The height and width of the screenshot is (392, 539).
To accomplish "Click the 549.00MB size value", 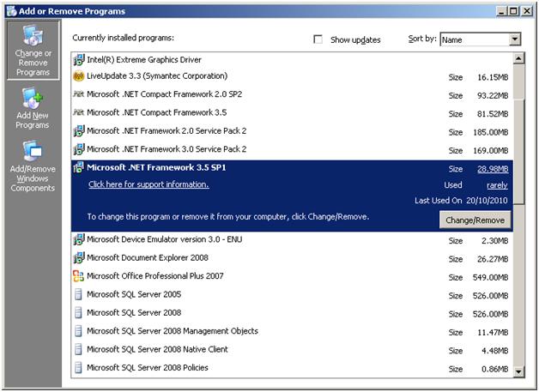I will coord(491,278).
